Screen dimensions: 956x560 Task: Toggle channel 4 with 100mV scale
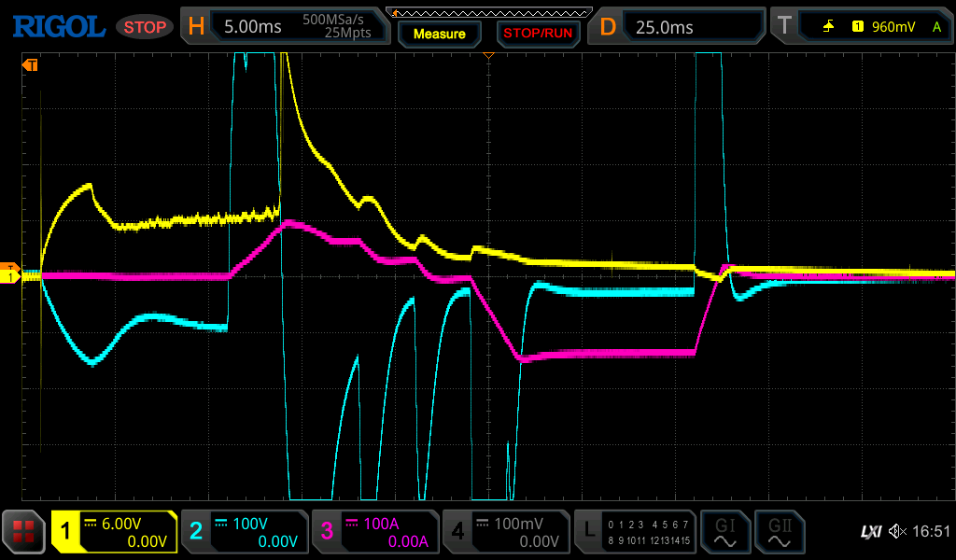(505, 532)
